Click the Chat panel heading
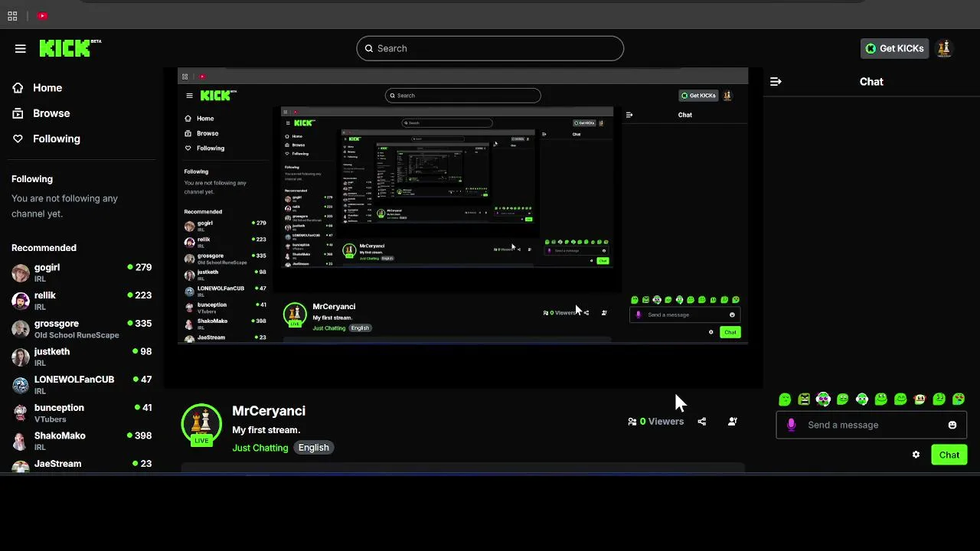This screenshot has height=551, width=980. click(x=871, y=81)
